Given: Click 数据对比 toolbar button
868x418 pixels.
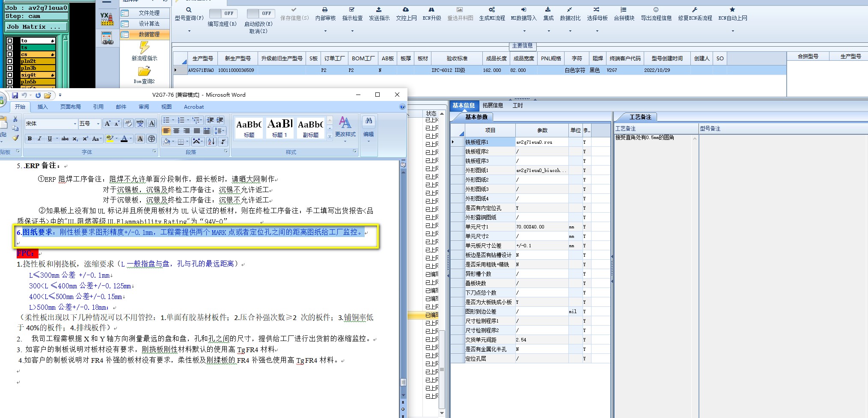Looking at the screenshot, I should coord(570,14).
